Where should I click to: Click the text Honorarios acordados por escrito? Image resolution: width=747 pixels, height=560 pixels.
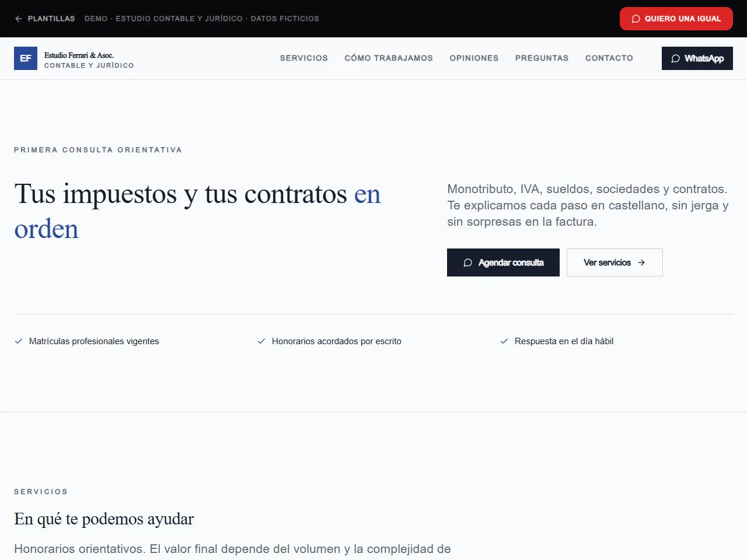click(x=337, y=341)
